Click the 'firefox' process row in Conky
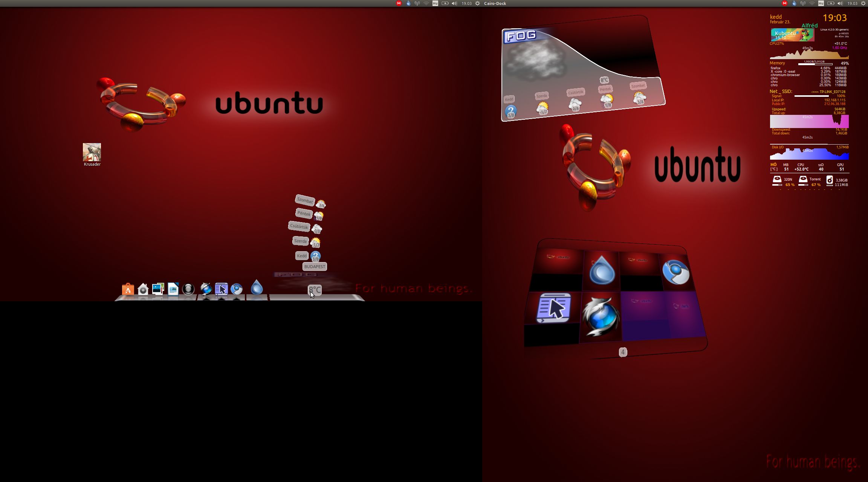This screenshot has width=868, height=482. (808, 68)
